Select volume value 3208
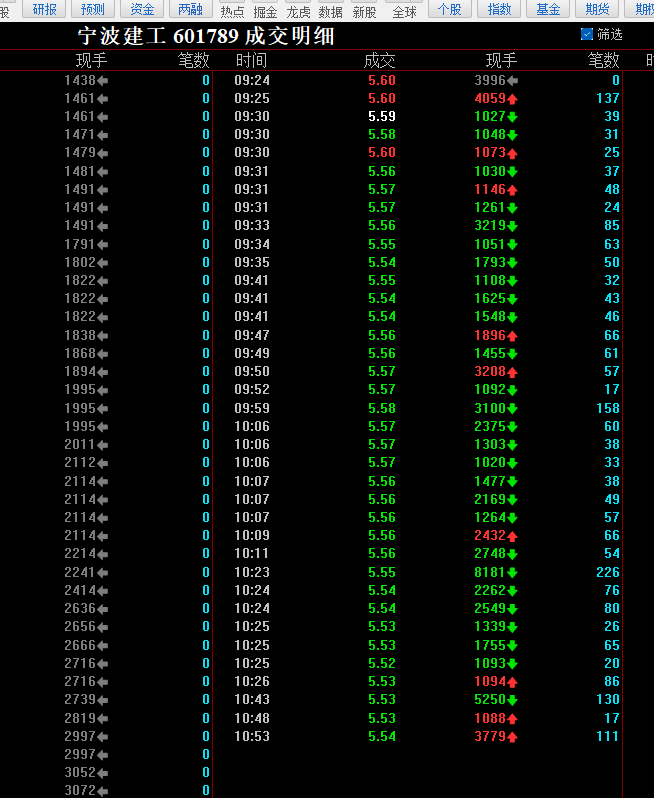Image resolution: width=654 pixels, height=798 pixels. (x=490, y=371)
